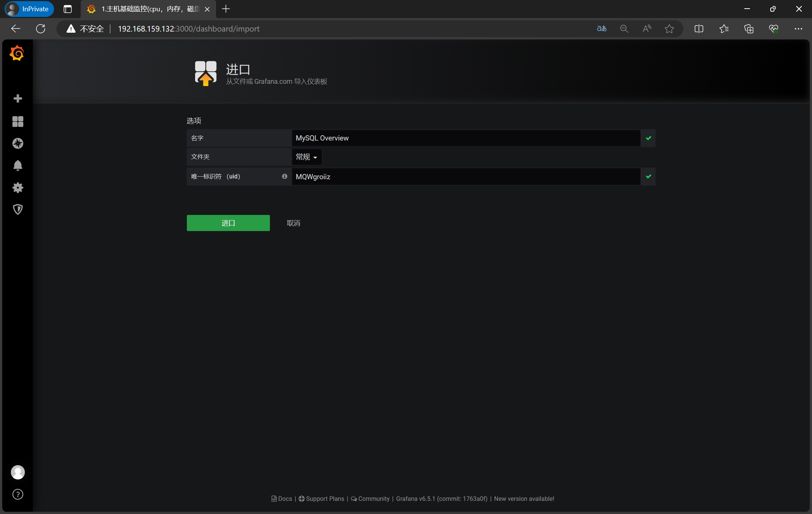Click the uid info tooltip icon
Screen dimensions: 812x514
[x=285, y=176]
